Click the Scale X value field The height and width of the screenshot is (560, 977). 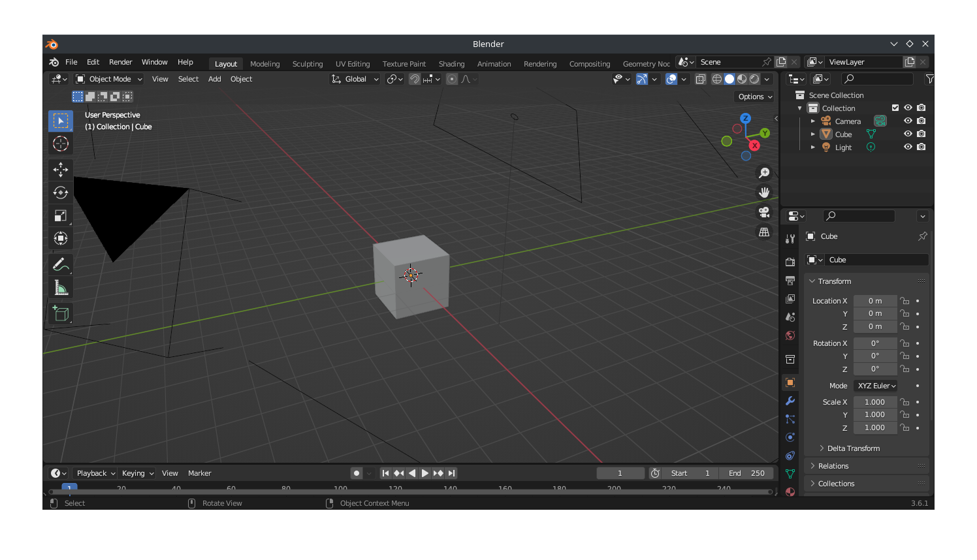point(875,402)
